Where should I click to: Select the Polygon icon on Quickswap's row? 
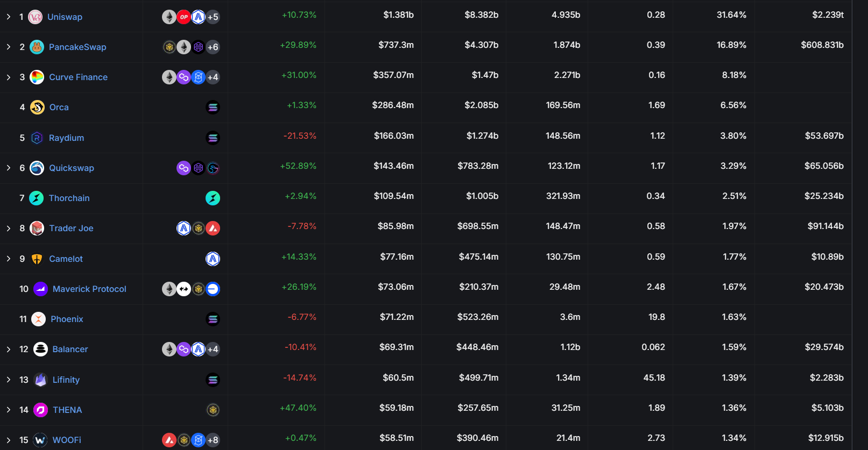pyautogui.click(x=184, y=168)
